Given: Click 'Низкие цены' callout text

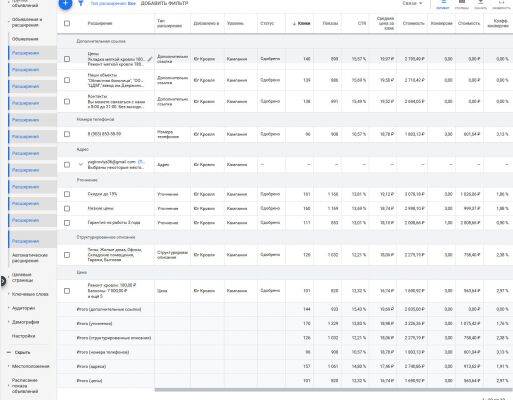Looking at the screenshot, I should tap(100, 208).
